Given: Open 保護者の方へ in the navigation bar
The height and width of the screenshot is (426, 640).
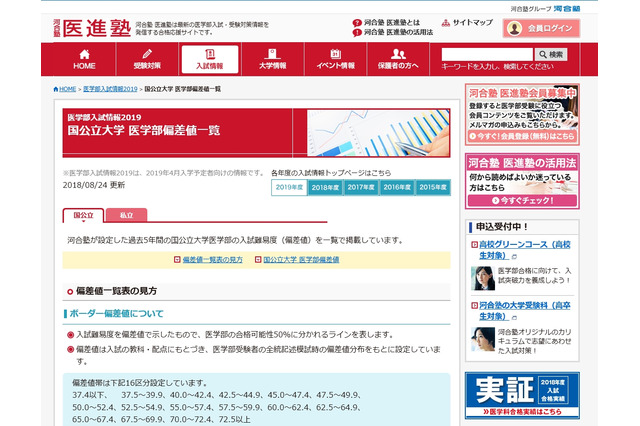Looking at the screenshot, I should coord(398,60).
